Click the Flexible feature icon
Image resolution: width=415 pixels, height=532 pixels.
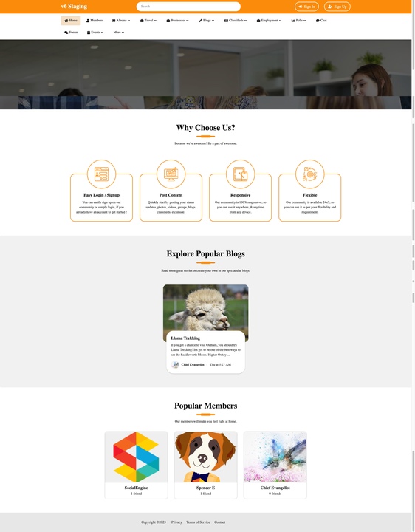310,174
